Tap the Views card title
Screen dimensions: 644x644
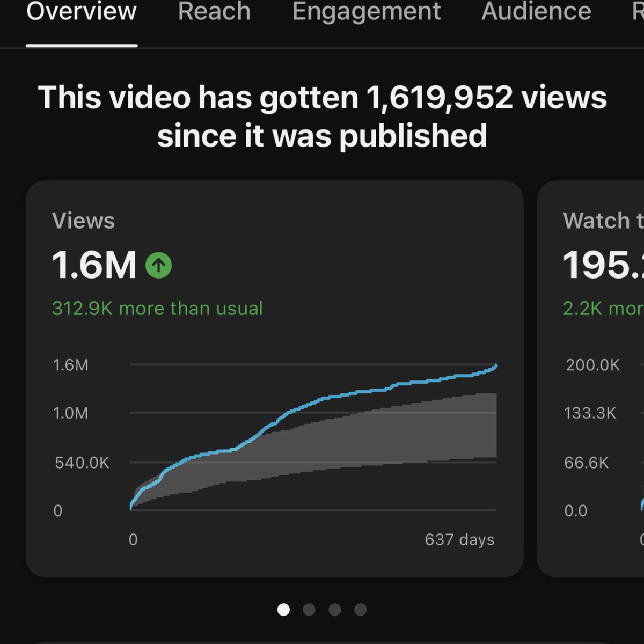(83, 221)
